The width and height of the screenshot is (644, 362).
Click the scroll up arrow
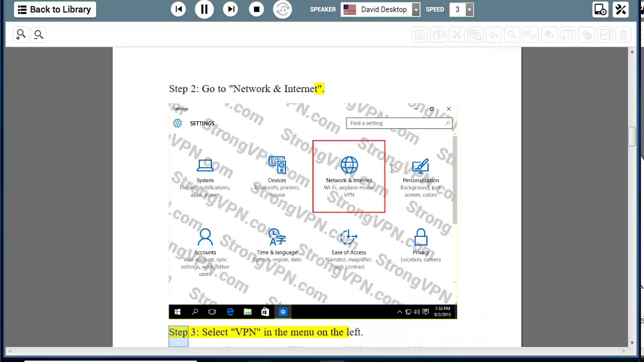click(x=632, y=51)
